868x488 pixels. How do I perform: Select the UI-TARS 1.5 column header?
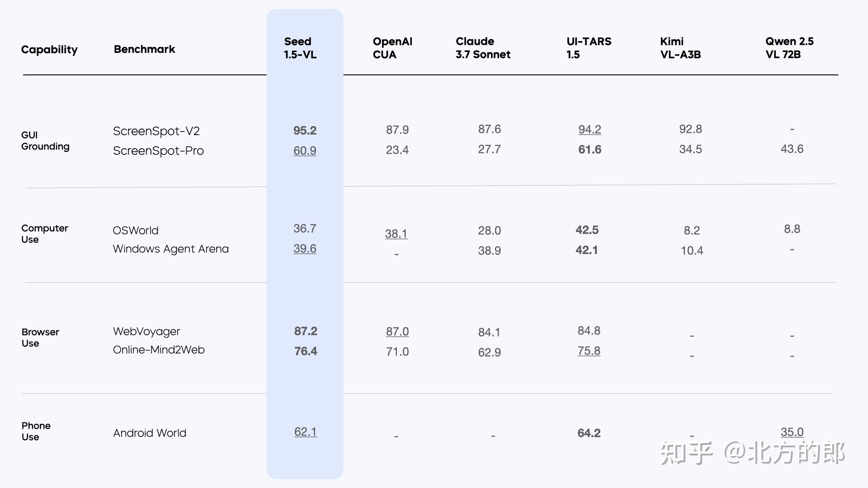(589, 48)
